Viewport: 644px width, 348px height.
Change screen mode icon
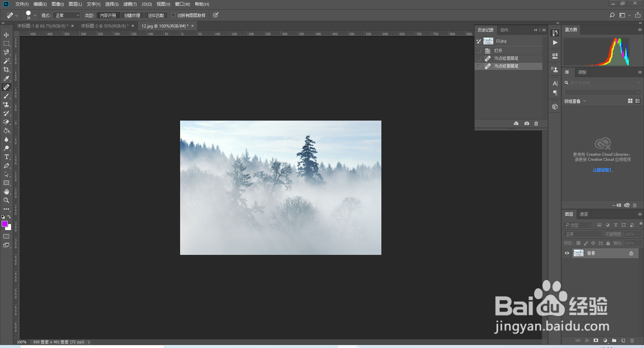[x=6, y=245]
